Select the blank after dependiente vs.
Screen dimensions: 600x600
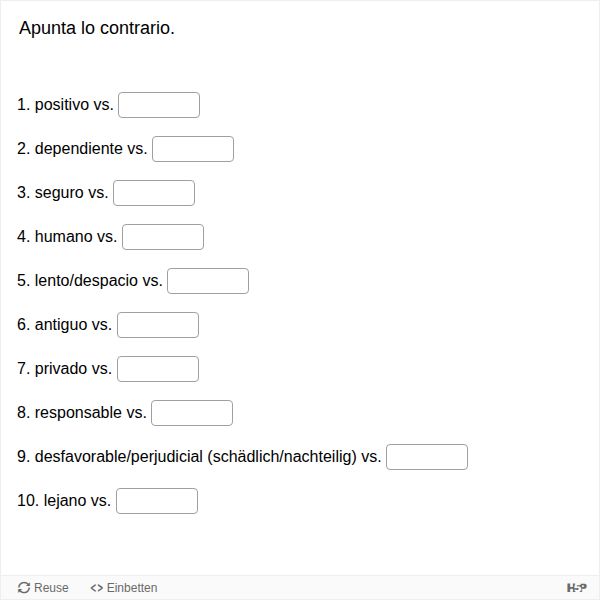coord(193,149)
